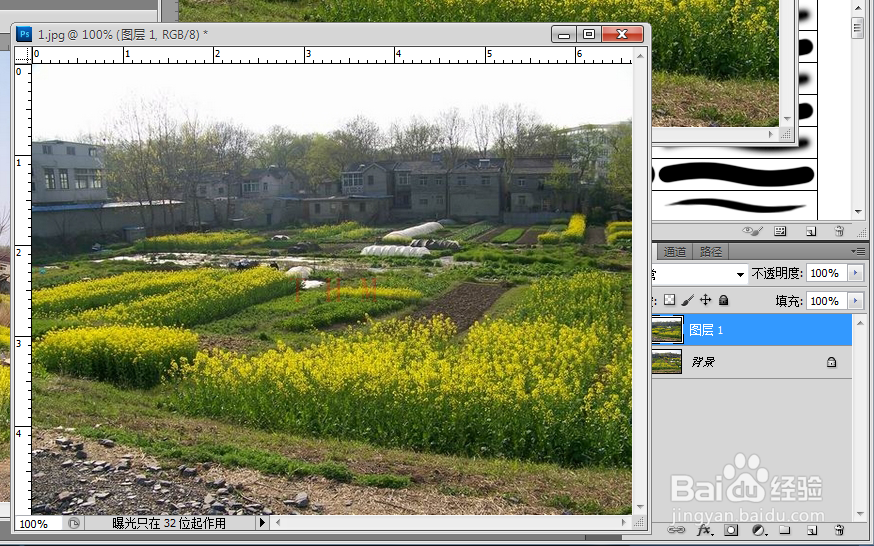Open the 填充 slider arrow
The width and height of the screenshot is (874, 546).
(855, 301)
